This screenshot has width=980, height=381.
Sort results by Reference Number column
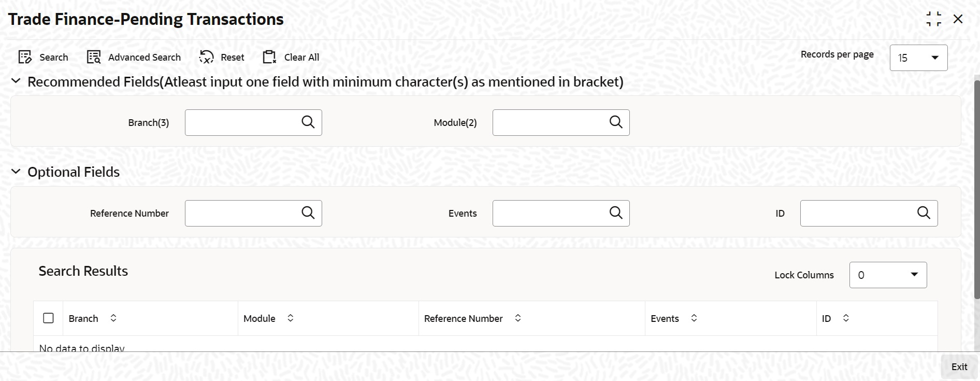coord(518,318)
